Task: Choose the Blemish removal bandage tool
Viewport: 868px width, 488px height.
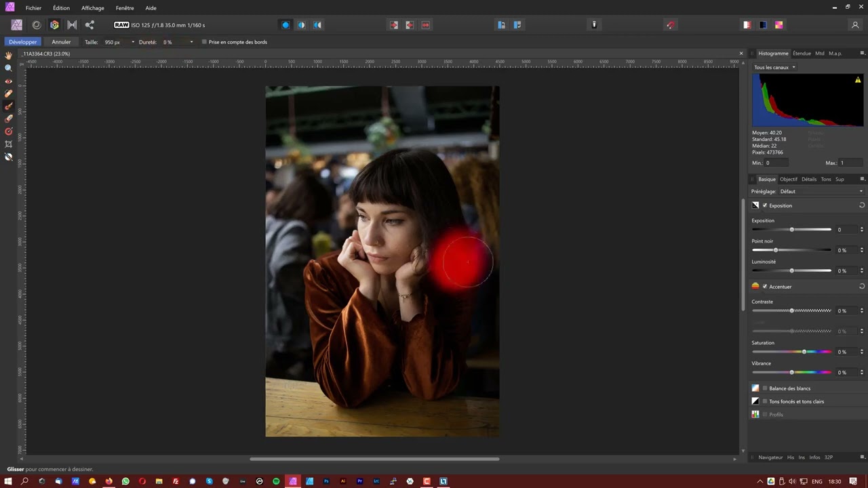Action: pos(8,94)
